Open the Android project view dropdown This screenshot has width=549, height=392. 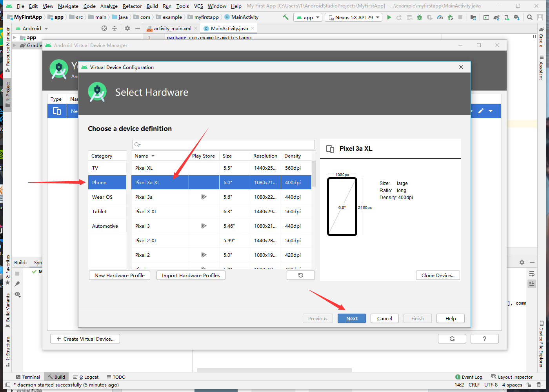tap(32, 28)
